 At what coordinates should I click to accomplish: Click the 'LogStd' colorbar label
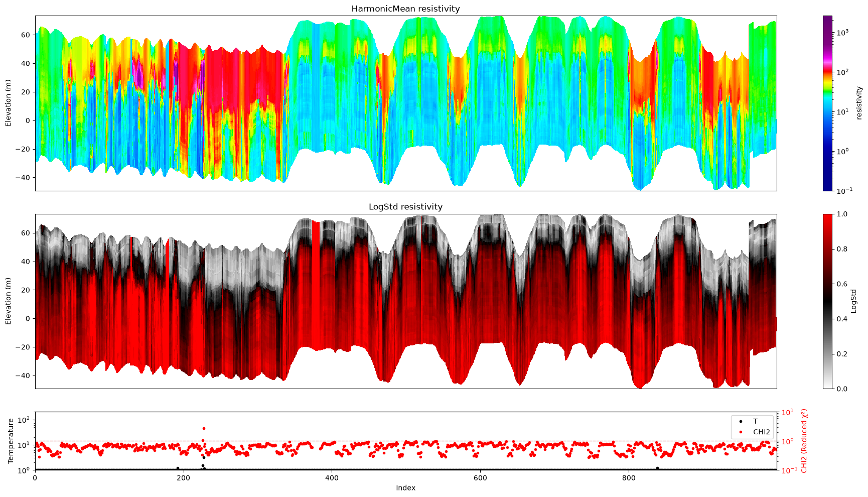(854, 301)
